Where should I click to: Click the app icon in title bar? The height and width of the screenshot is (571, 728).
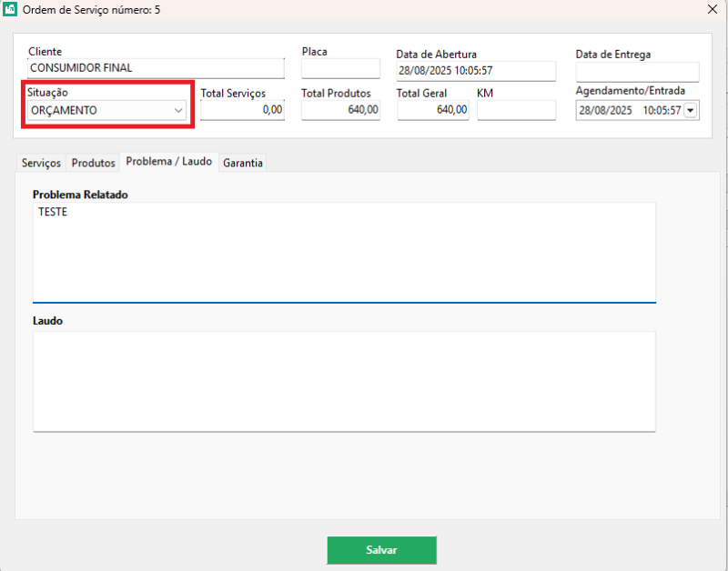point(10,9)
